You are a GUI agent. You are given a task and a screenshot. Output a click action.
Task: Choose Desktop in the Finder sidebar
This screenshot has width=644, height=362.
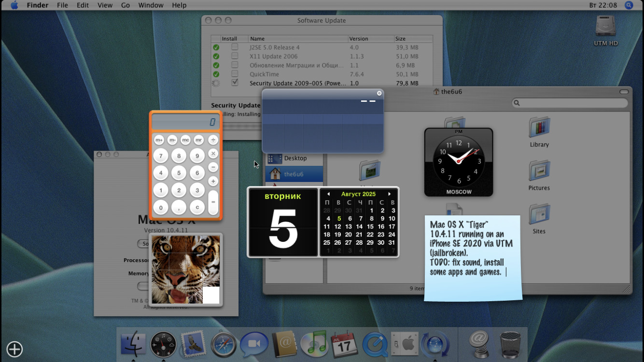[x=294, y=158]
